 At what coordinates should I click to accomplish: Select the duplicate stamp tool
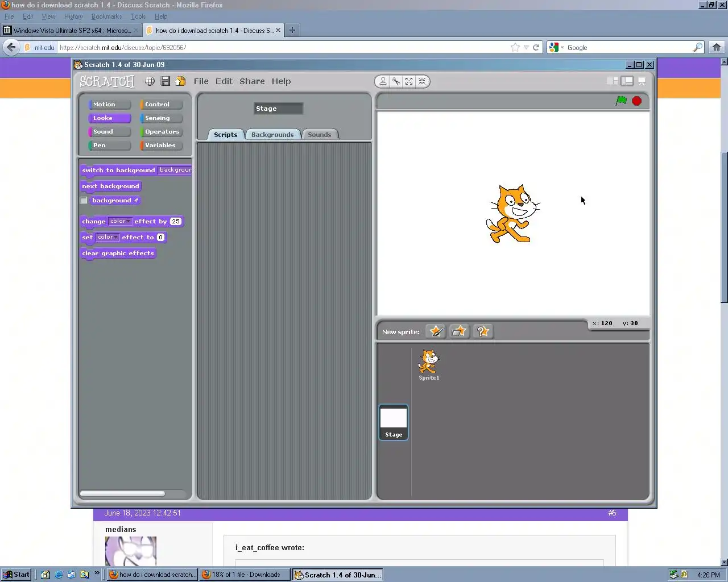coord(383,81)
